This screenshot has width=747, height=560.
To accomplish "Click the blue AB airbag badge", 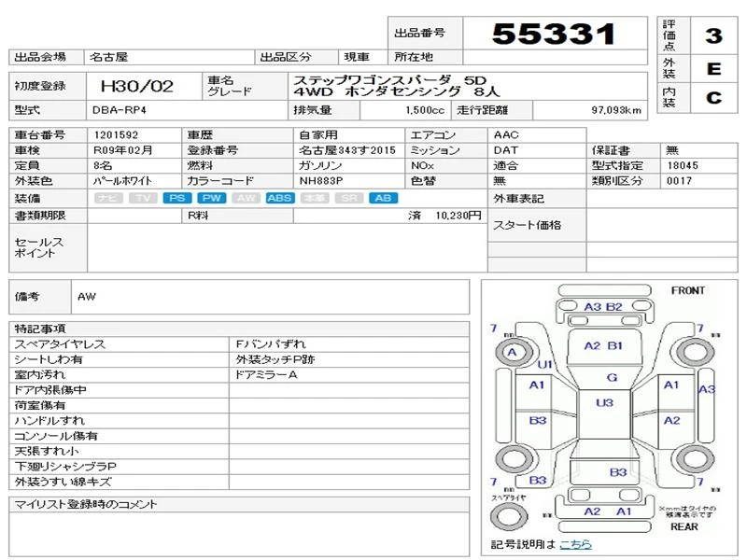I will pyautogui.click(x=381, y=198).
